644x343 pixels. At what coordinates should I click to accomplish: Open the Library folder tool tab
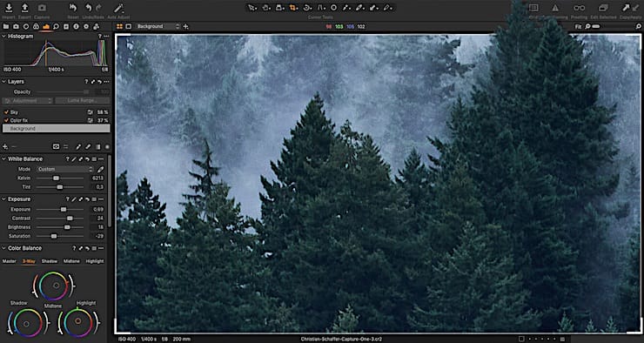(x=6, y=26)
